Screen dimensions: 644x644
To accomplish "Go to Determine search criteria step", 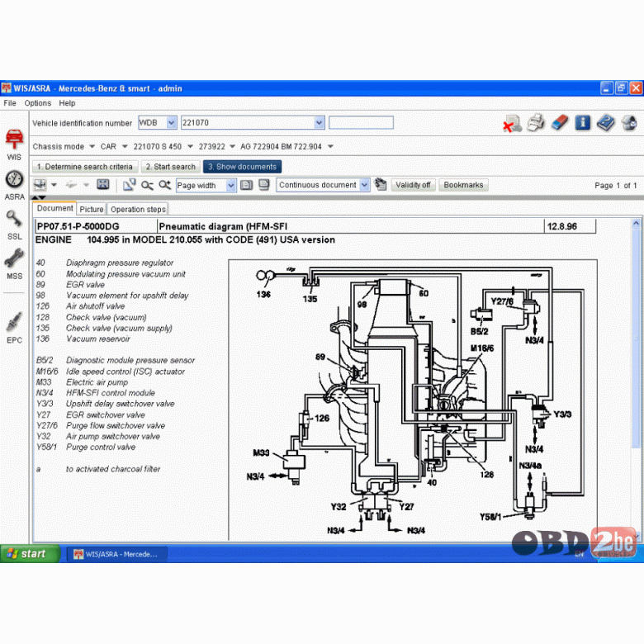I will [x=84, y=167].
